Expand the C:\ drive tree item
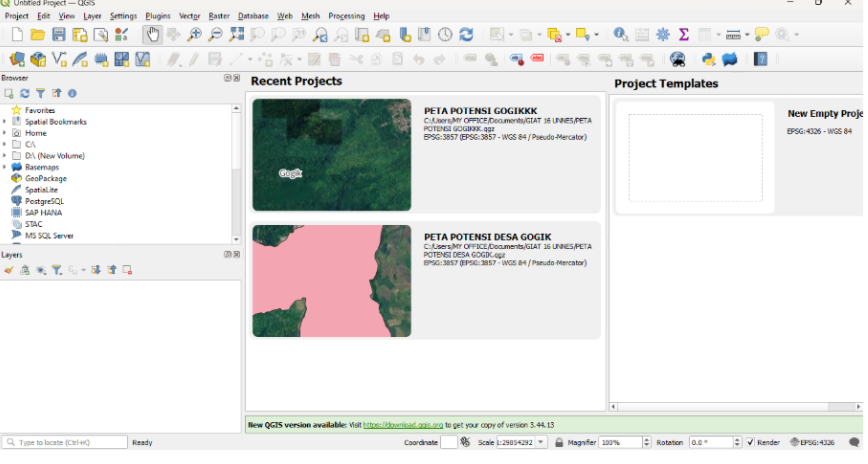Image resolution: width=868 pixels, height=464 pixels. click(5, 145)
